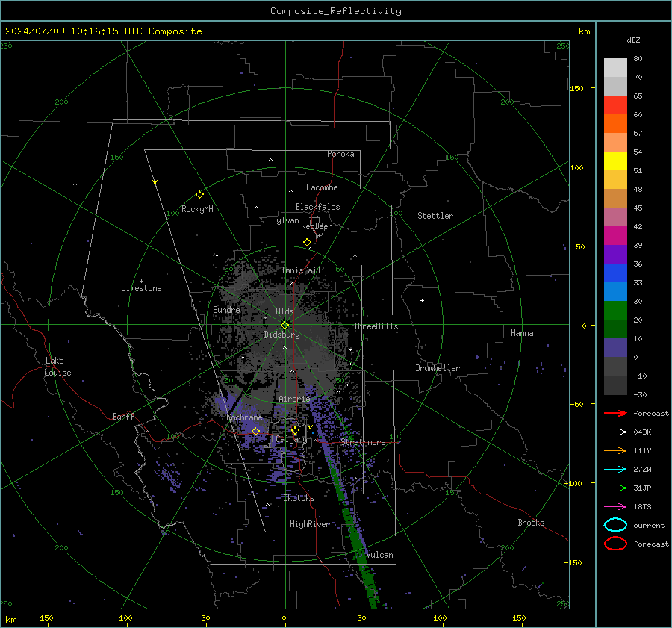Select the purple swatch in dBZ scale
This screenshot has height=628, width=672.
(615, 254)
